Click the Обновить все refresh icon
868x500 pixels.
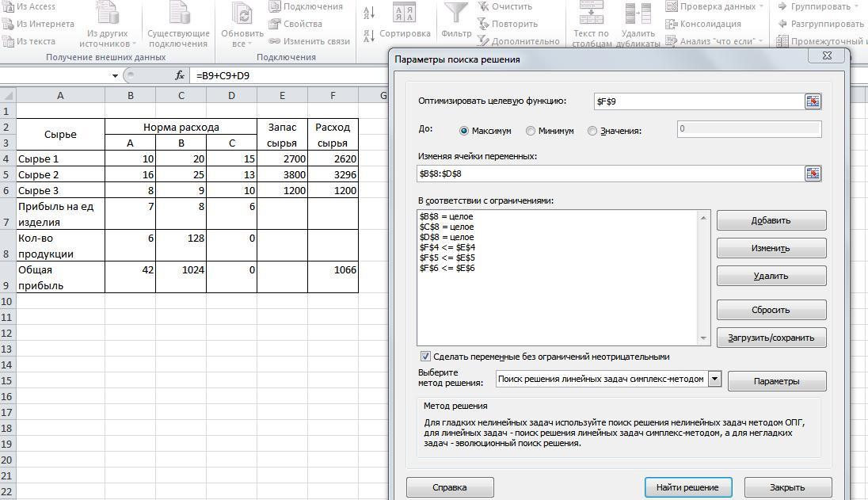[242, 13]
